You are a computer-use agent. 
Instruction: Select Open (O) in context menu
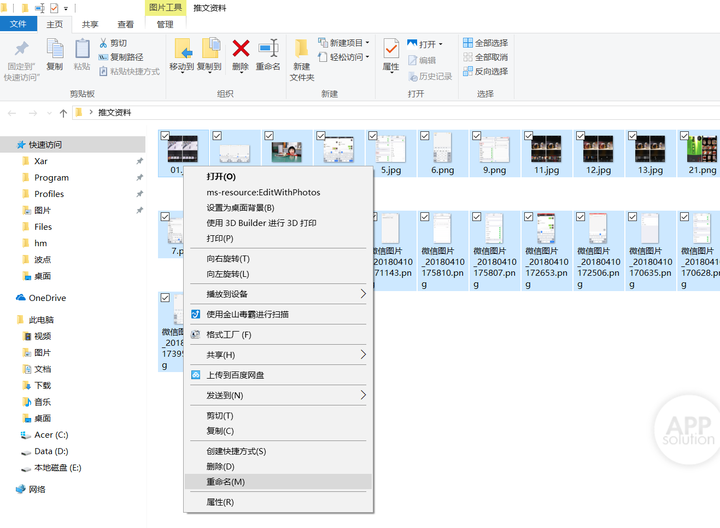coord(278,177)
